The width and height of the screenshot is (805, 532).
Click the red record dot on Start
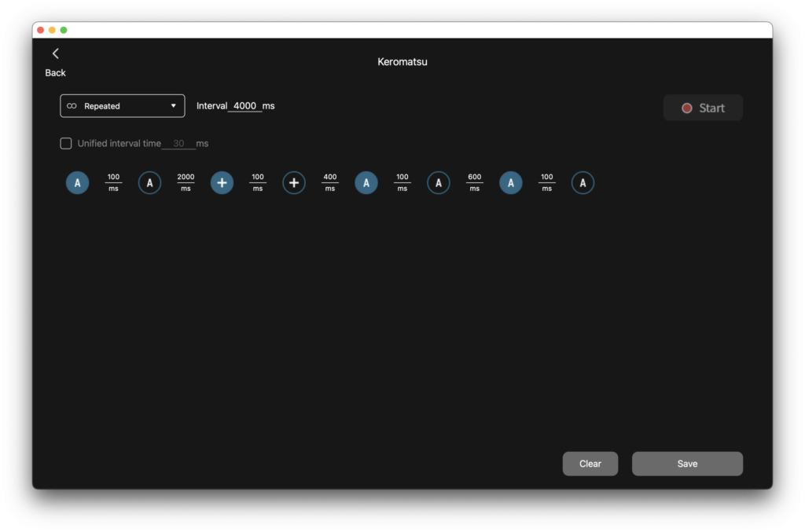[686, 108]
